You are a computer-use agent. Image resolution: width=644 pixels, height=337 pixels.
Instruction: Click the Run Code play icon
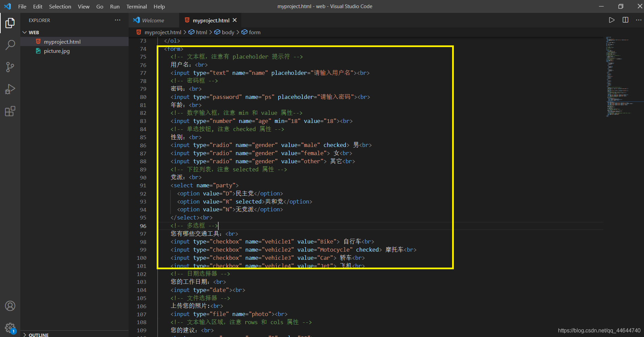point(612,20)
